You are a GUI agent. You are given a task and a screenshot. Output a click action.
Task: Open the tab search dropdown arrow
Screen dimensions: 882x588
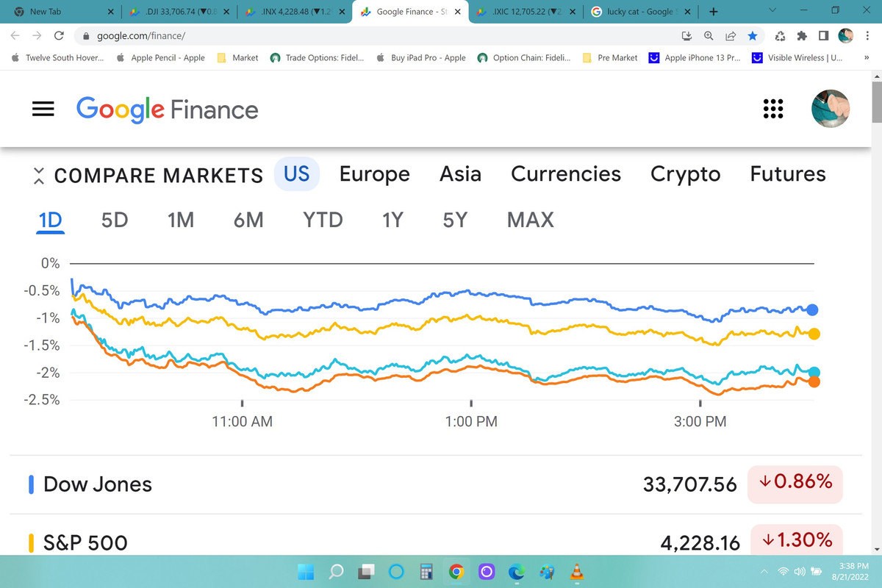point(772,11)
